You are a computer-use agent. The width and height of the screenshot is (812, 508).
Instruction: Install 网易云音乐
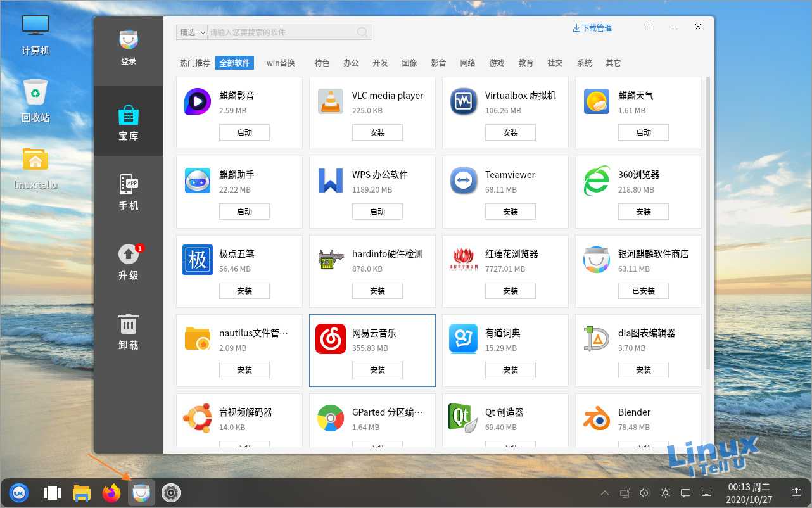377,370
